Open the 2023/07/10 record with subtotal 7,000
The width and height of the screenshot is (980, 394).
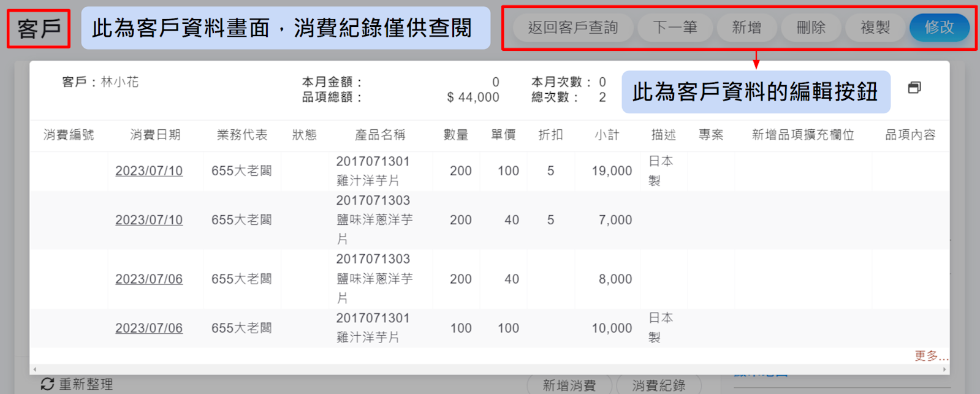point(149,220)
